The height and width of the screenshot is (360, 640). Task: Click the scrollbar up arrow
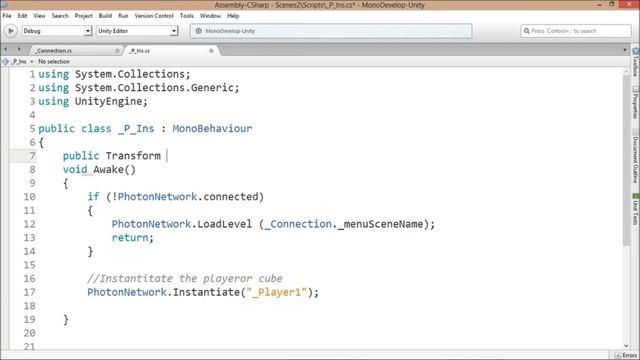(x=626, y=71)
